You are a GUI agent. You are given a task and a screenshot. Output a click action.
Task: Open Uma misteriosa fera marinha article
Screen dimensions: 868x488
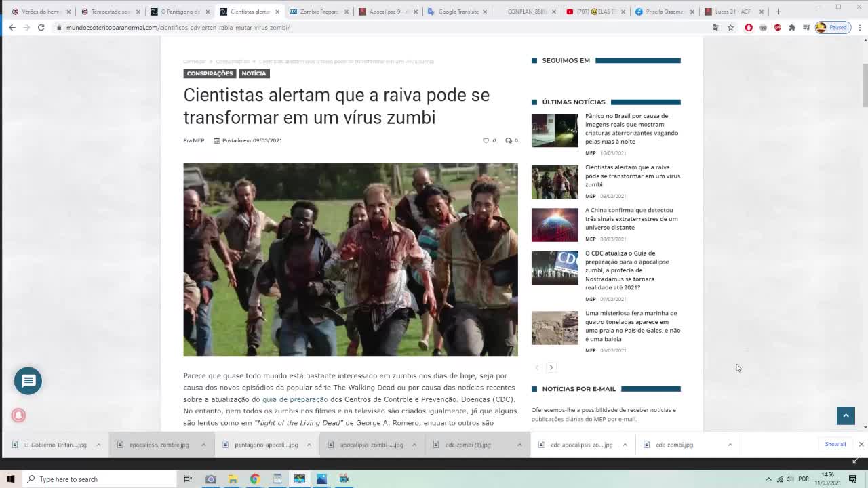[x=633, y=326]
